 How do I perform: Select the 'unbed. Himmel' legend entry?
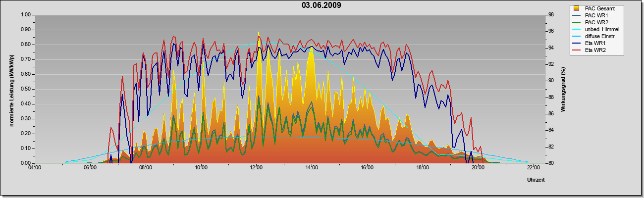[x=602, y=30]
